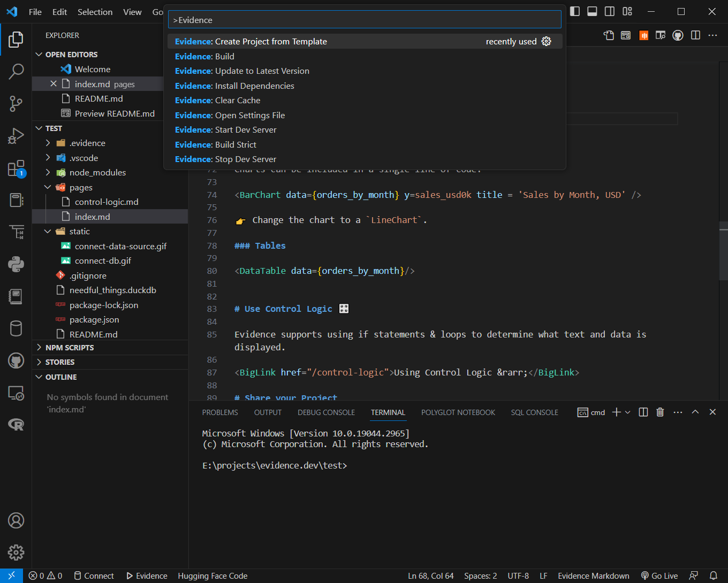
Task: Toggle the Secondary Side Bar
Action: point(609,11)
